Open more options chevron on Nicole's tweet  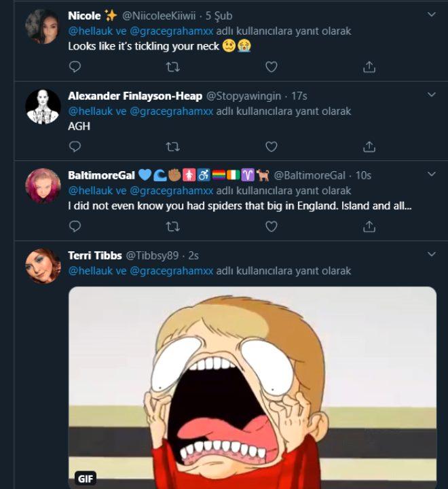432,14
